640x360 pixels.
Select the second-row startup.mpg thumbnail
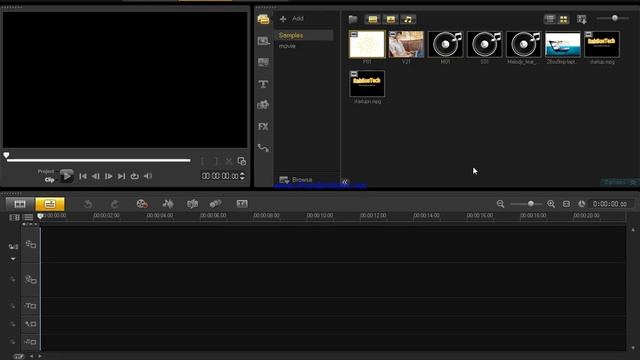coord(367,84)
